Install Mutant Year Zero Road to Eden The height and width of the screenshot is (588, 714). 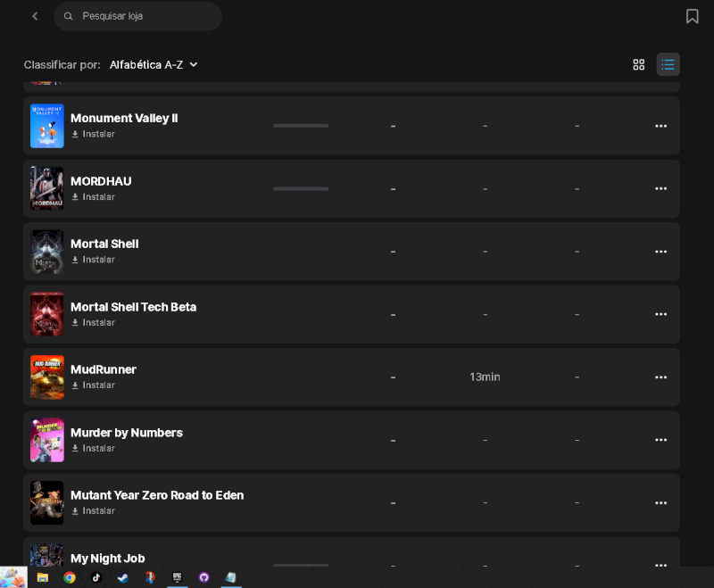click(x=94, y=510)
